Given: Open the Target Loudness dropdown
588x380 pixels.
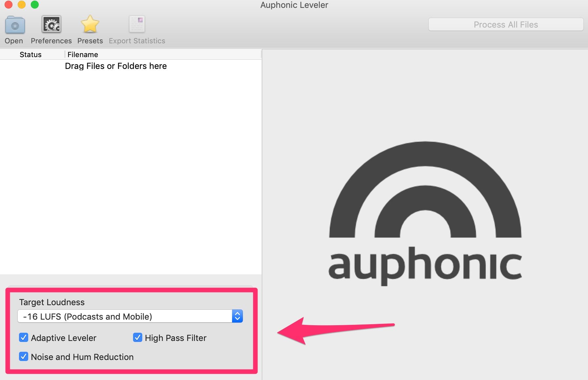Looking at the screenshot, I should (x=130, y=316).
